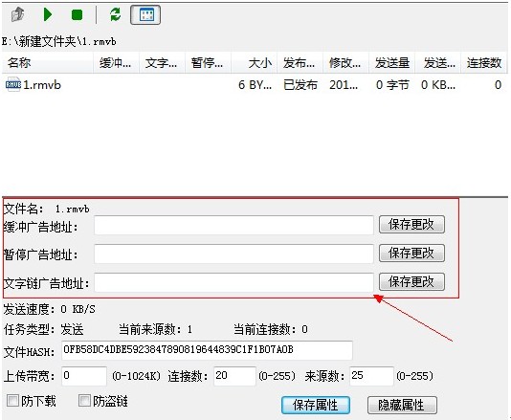
Task: Select the 1.rmvb file icon in list
Action: (13, 85)
